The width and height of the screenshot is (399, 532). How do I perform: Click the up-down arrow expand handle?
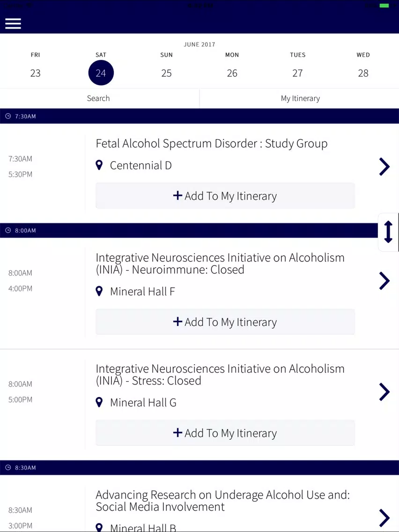point(388,232)
